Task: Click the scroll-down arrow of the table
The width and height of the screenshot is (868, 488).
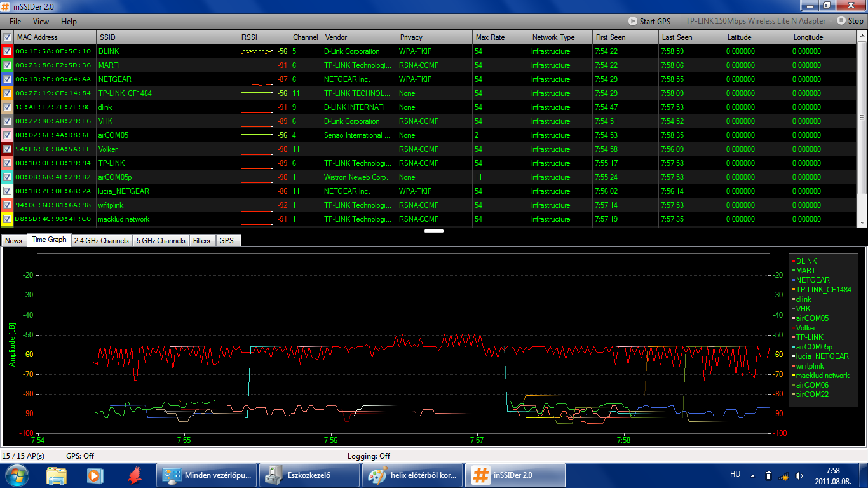Action: coord(862,222)
